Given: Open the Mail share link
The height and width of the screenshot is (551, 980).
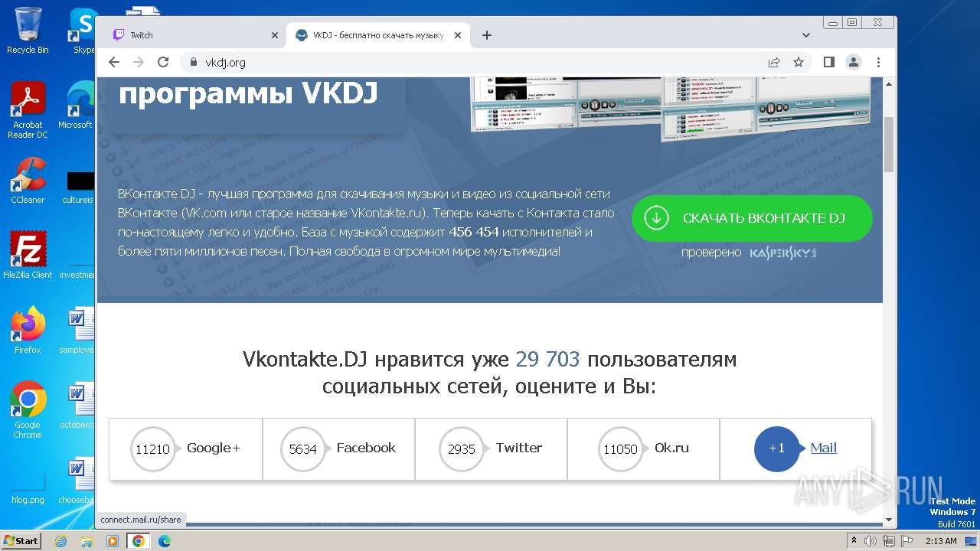Looking at the screenshot, I should pos(824,448).
